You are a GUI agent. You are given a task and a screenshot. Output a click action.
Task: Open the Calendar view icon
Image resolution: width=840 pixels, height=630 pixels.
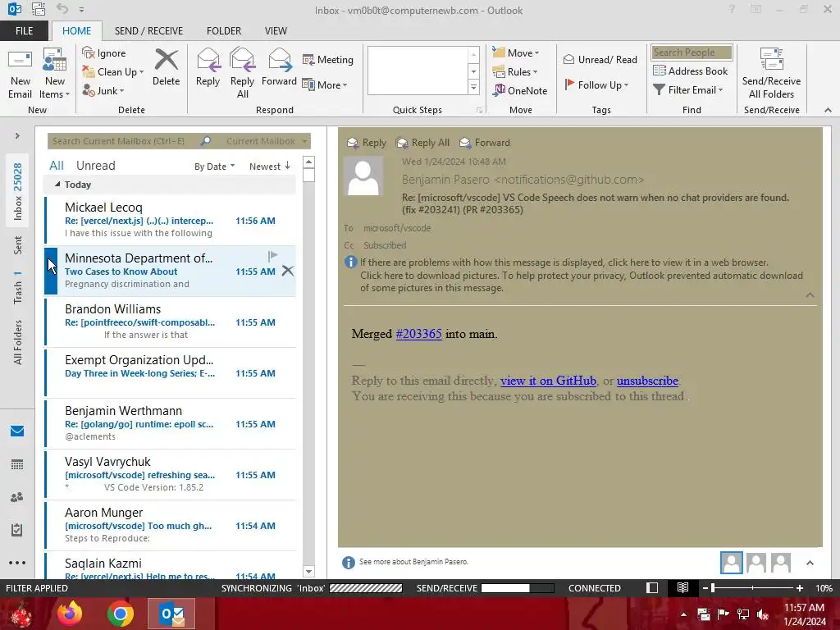pos(17,464)
